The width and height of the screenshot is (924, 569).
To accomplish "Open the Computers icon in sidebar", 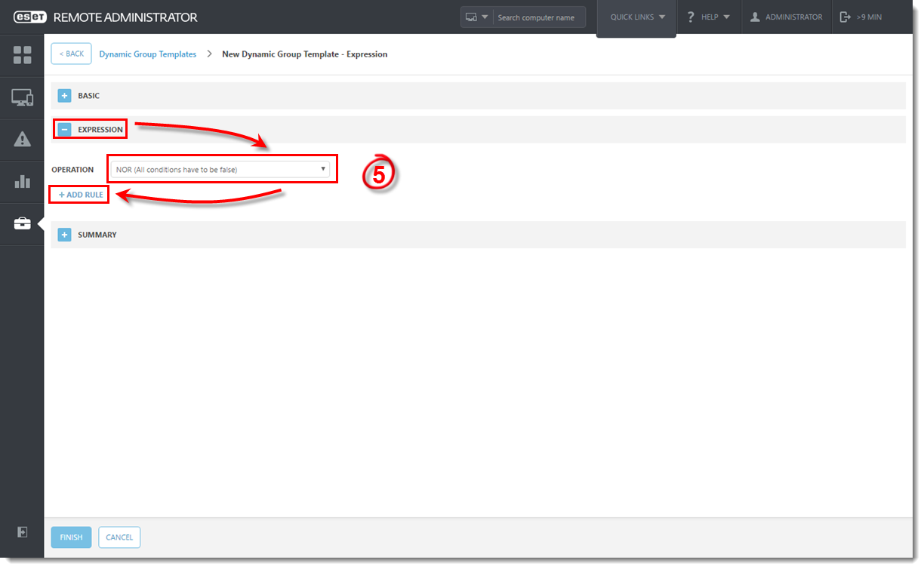I will pyautogui.click(x=22, y=97).
